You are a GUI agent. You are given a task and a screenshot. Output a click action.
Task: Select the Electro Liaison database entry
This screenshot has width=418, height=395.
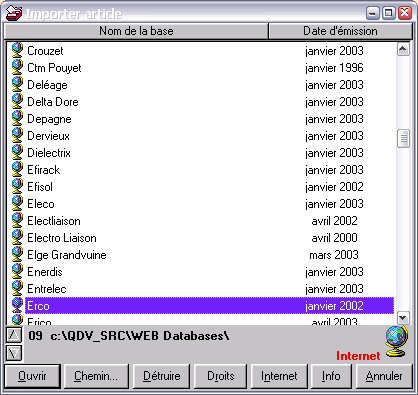210,238
